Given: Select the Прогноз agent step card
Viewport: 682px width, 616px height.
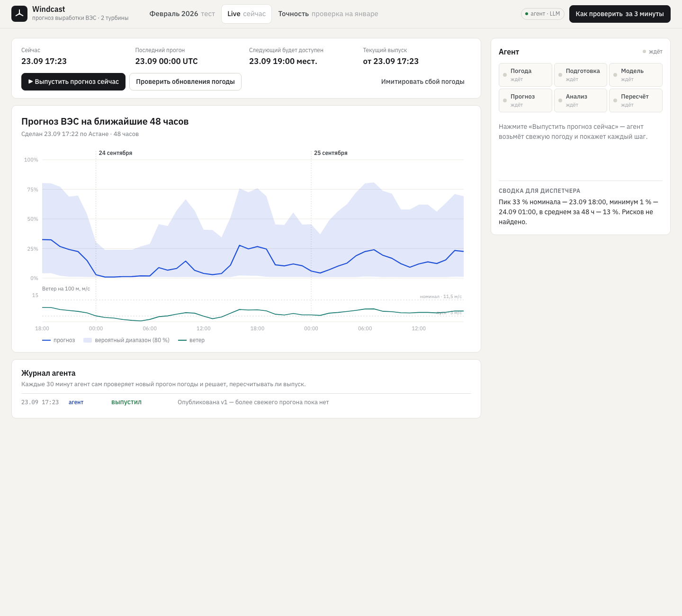Looking at the screenshot, I should (x=525, y=100).
